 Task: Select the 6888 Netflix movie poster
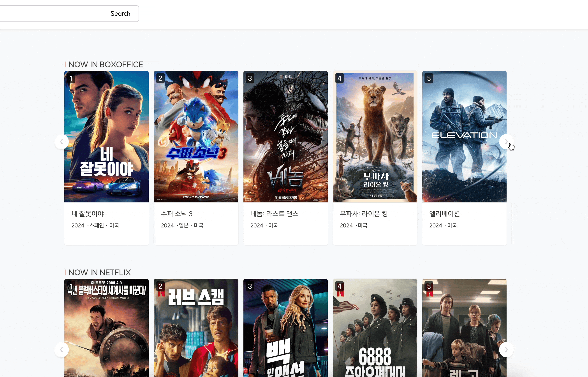375,328
